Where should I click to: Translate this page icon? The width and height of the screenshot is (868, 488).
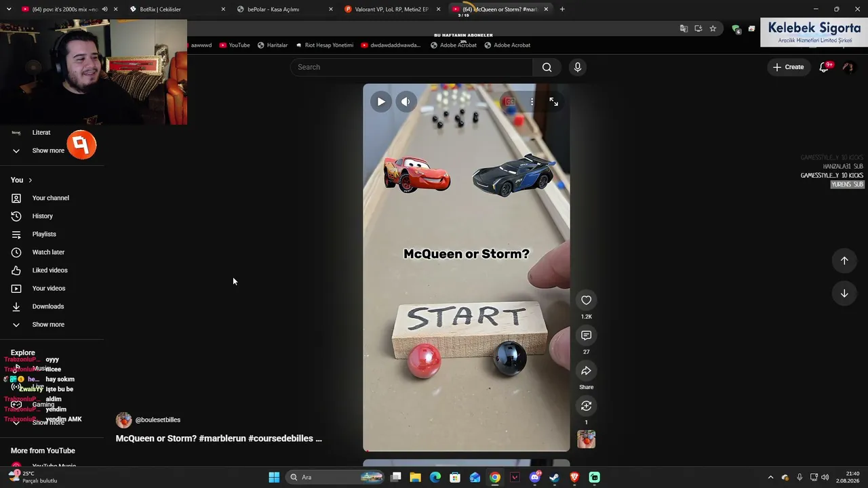[x=684, y=29]
